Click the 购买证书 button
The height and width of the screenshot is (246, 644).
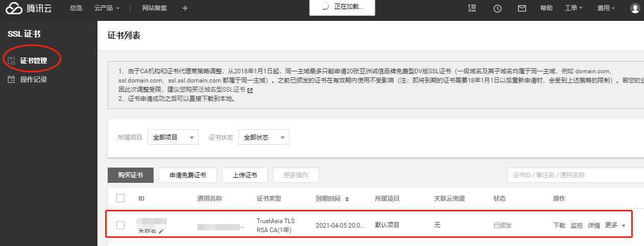point(131,175)
